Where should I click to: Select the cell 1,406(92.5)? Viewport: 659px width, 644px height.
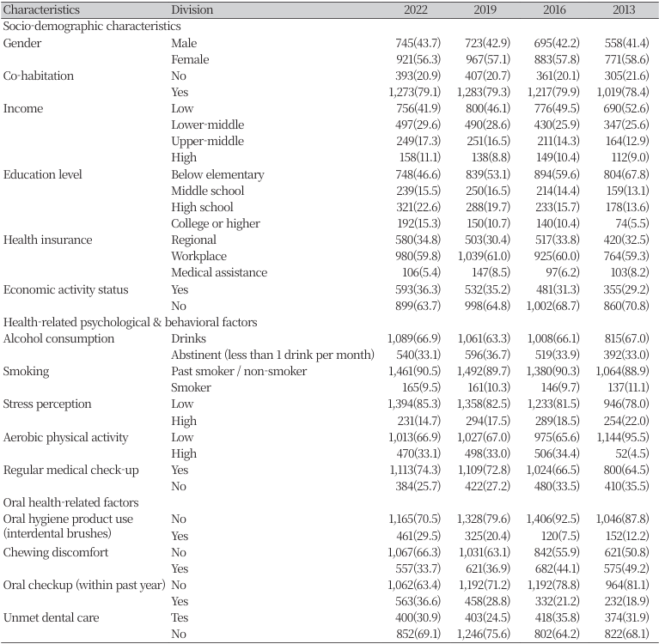click(x=553, y=519)
